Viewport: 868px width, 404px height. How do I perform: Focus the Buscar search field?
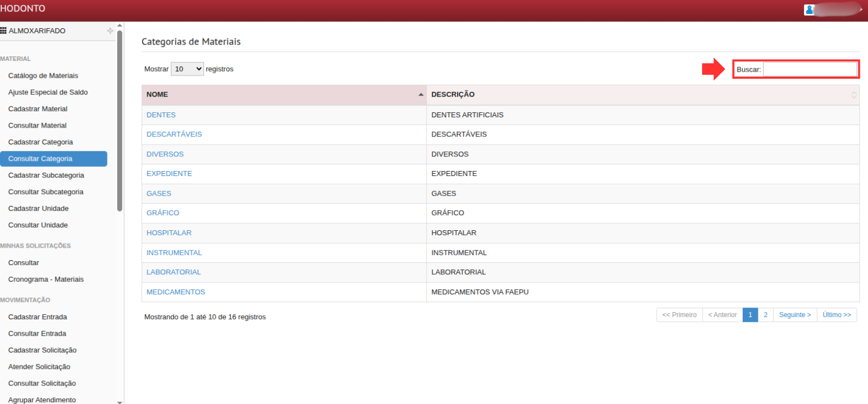pos(810,70)
